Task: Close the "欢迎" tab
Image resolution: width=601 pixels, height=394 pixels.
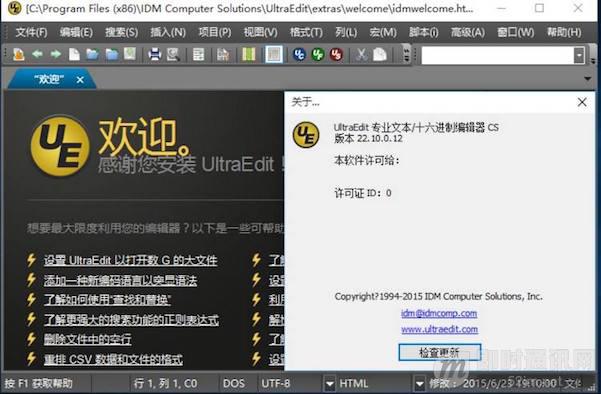Action: pyautogui.click(x=80, y=80)
